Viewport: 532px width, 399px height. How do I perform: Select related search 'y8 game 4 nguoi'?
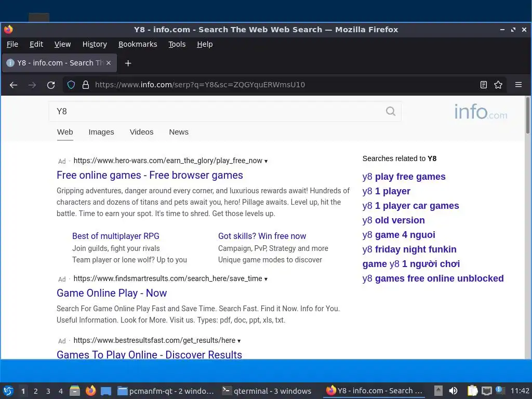point(398,235)
